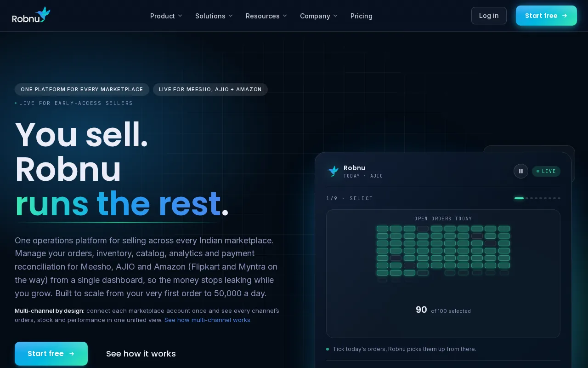The height and width of the screenshot is (368, 588).
Task: Click 'Live for Meesho, AJIO + Amazon' pill
Action: tap(210, 89)
